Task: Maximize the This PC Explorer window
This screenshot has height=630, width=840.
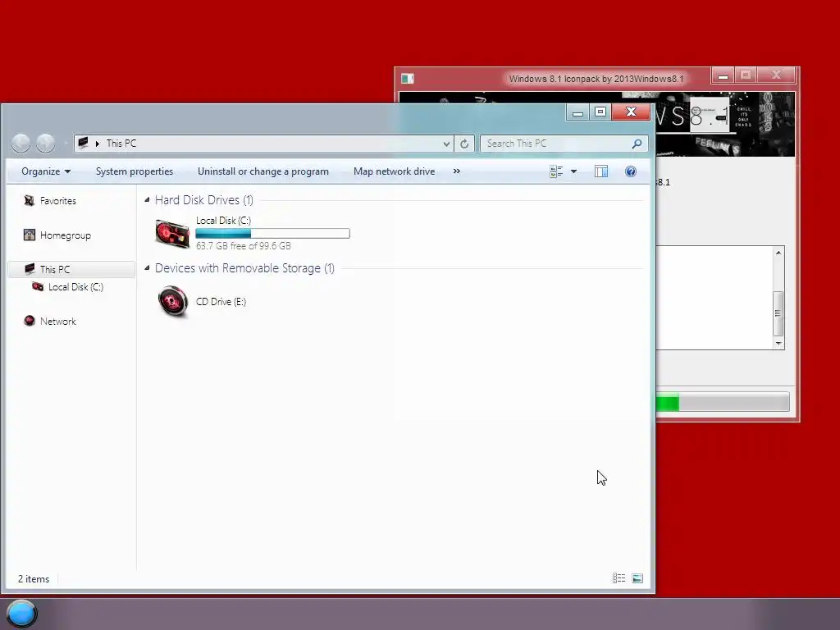Action: [600, 112]
